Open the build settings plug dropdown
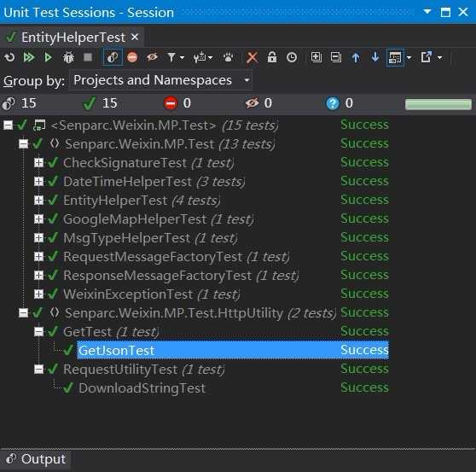 [203, 57]
